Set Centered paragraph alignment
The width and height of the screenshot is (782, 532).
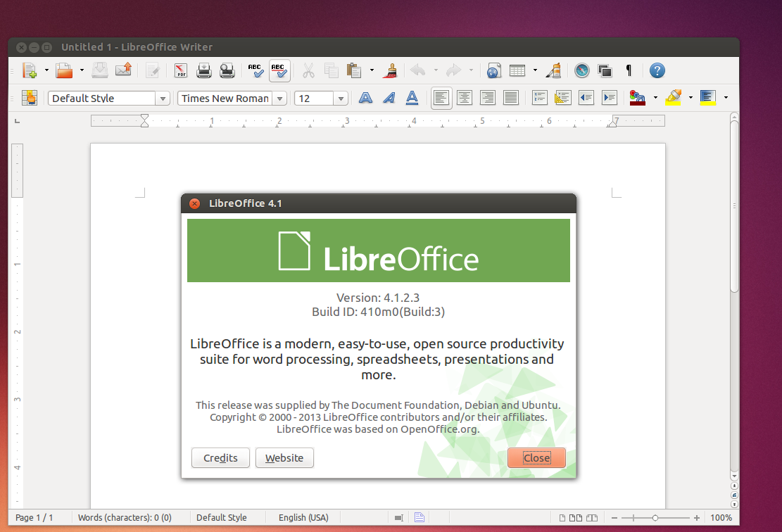[x=465, y=97]
